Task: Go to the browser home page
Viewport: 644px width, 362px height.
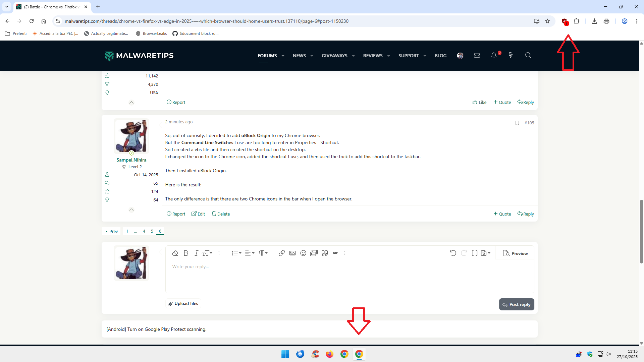Action: [44, 21]
